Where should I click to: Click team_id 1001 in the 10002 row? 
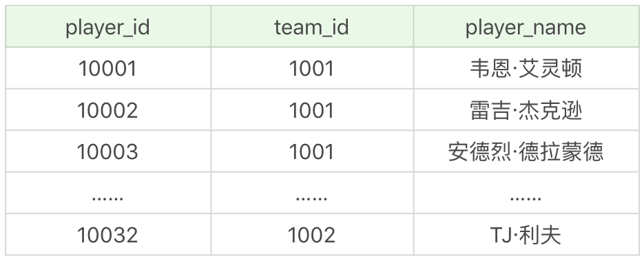[x=312, y=110]
